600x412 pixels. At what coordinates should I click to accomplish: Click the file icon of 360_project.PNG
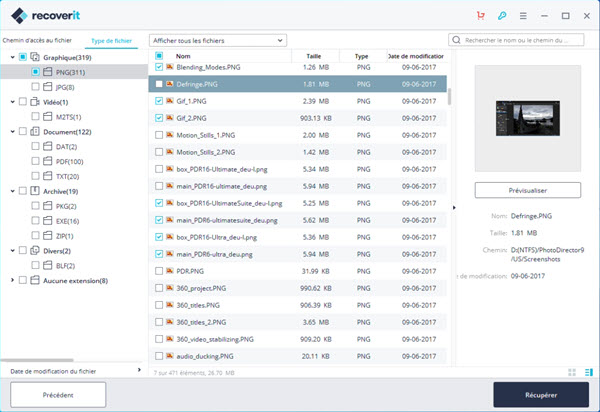point(170,288)
